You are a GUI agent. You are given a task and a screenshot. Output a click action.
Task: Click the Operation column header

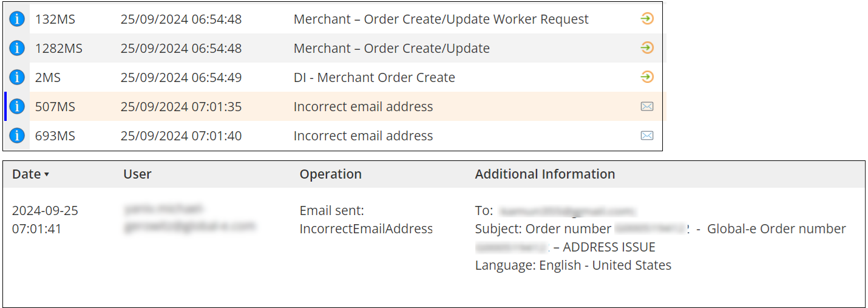tap(330, 174)
